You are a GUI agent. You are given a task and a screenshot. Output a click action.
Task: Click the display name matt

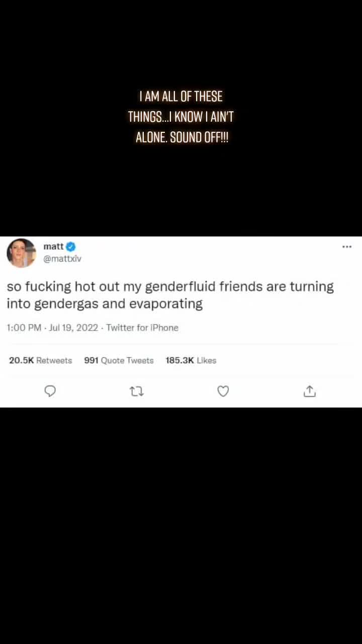point(53,247)
